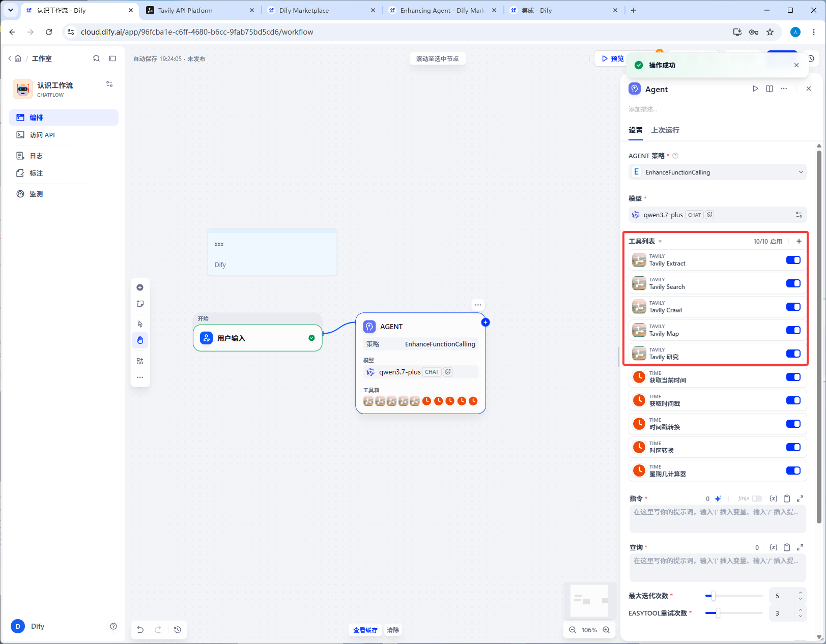
Task: Expand the 查询 editor
Action: coord(800,547)
